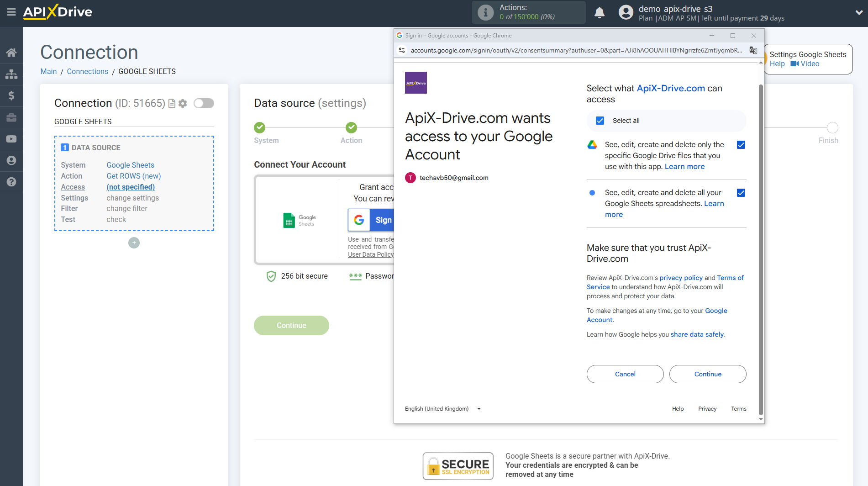This screenshot has height=486, width=868.
Task: Click the translate icon in the popup address bar
Action: pos(753,50)
